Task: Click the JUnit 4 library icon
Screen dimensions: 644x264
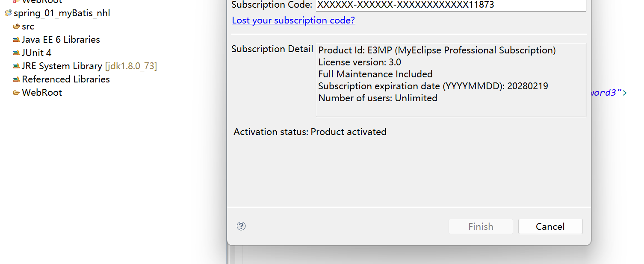Action: coord(16,53)
